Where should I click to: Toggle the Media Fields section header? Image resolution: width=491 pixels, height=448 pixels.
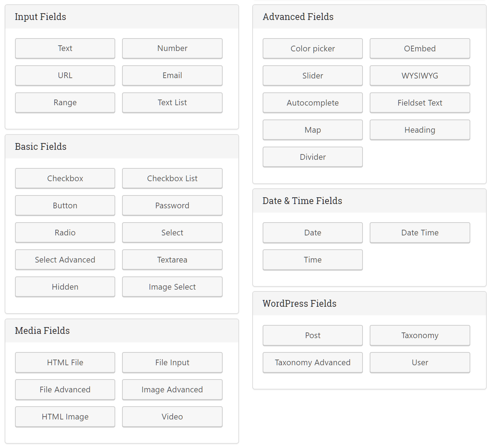click(122, 331)
